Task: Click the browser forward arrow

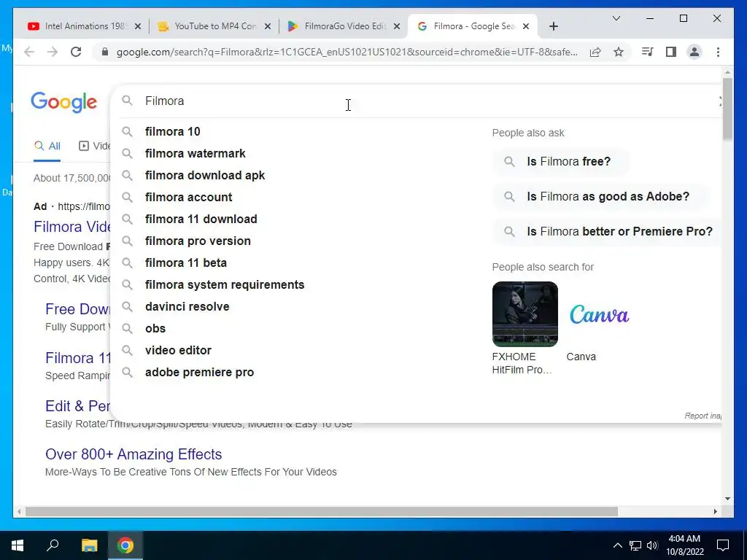Action: point(53,52)
